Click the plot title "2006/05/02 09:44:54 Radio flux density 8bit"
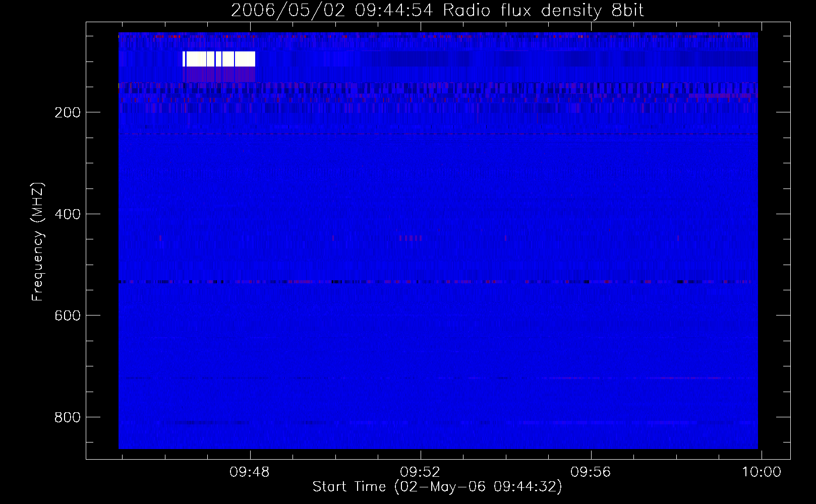816x504 pixels. (x=437, y=11)
